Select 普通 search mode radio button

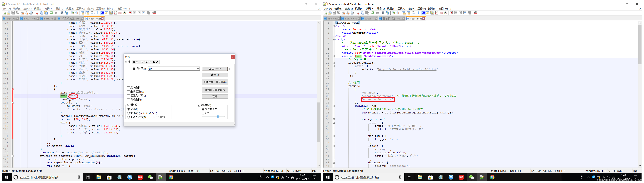click(x=128, y=109)
